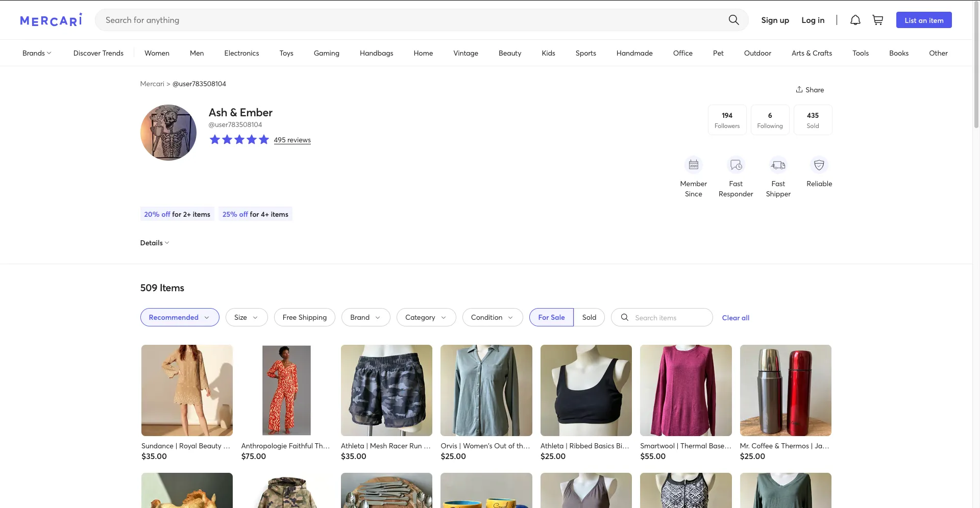This screenshot has width=980, height=508.
Task: Open the Anthropologie Faithful jumpsuit listing
Action: (286, 403)
